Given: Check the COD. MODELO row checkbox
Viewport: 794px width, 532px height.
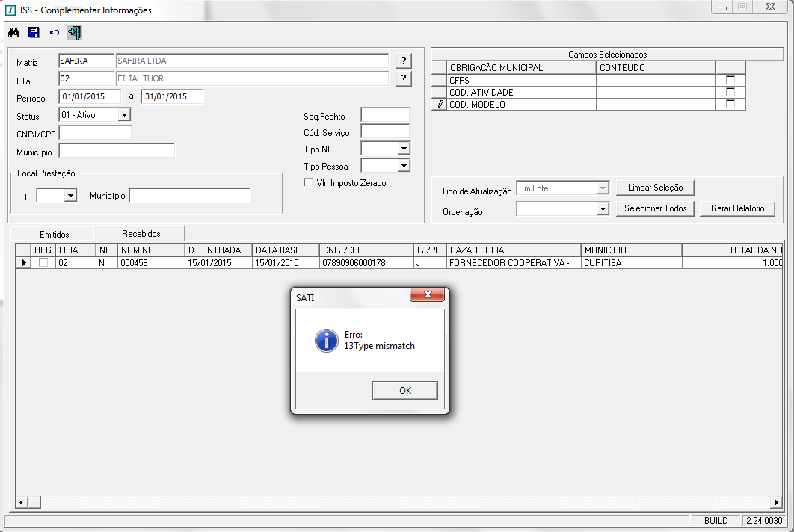Looking at the screenshot, I should [730, 105].
